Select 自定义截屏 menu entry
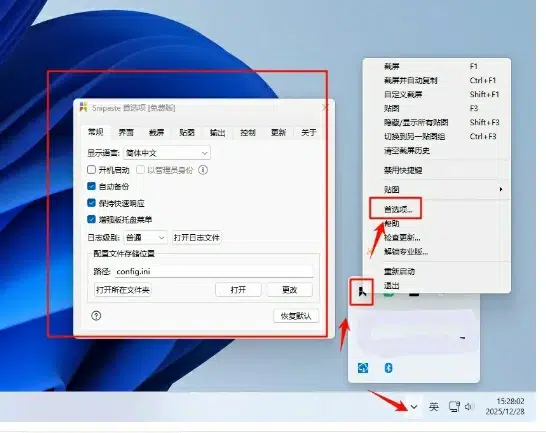The image size is (546, 433). coord(437,94)
